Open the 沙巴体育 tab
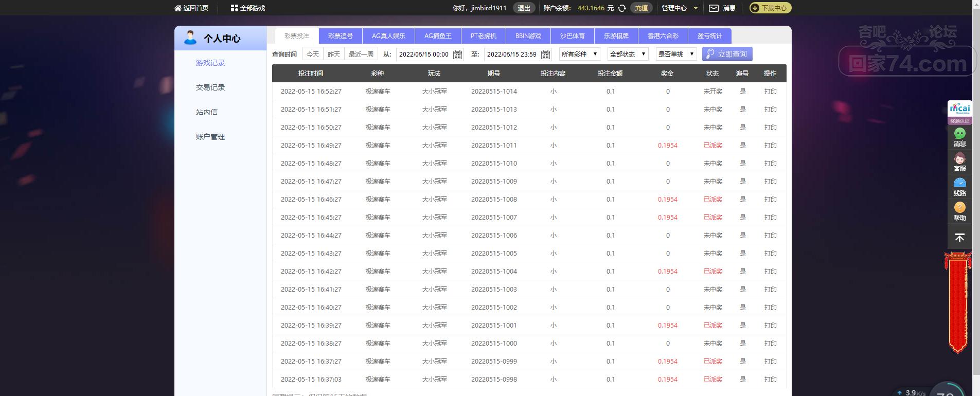980x396 pixels. 573,36
